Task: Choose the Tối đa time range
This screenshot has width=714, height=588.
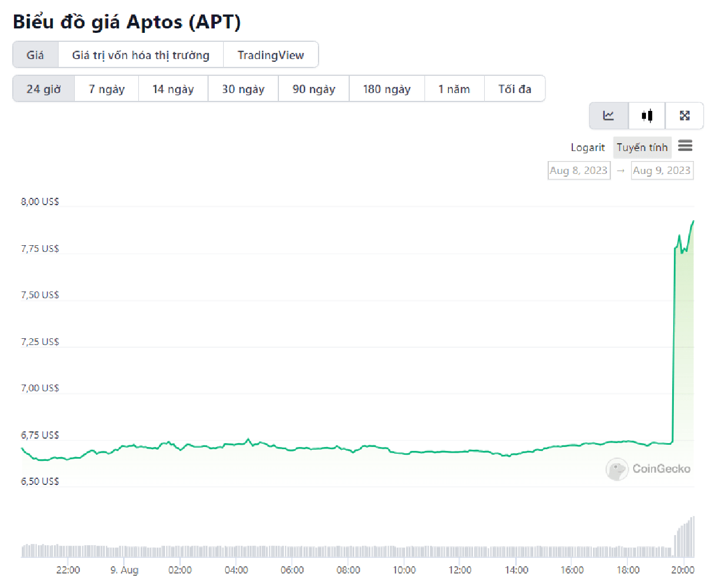Action: 514,89
